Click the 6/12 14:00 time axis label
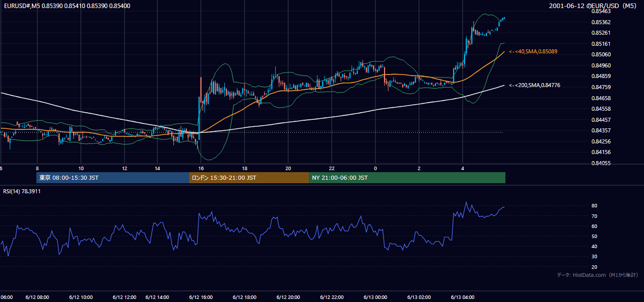This screenshot has height=302, width=644. (157, 297)
